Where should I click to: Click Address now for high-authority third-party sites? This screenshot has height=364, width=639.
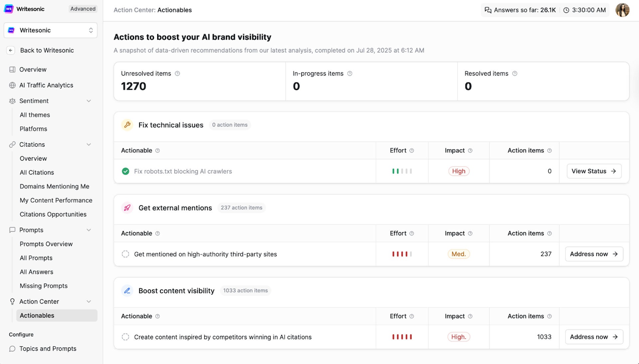(x=594, y=254)
